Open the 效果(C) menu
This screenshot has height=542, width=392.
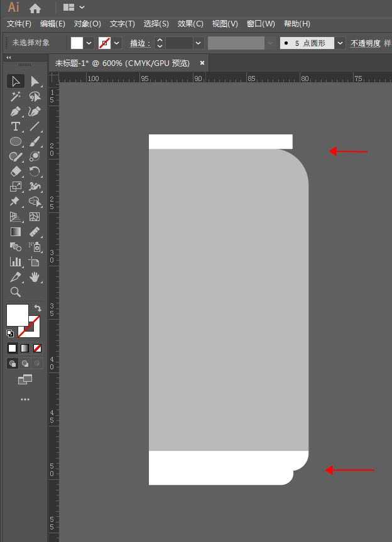pos(190,24)
